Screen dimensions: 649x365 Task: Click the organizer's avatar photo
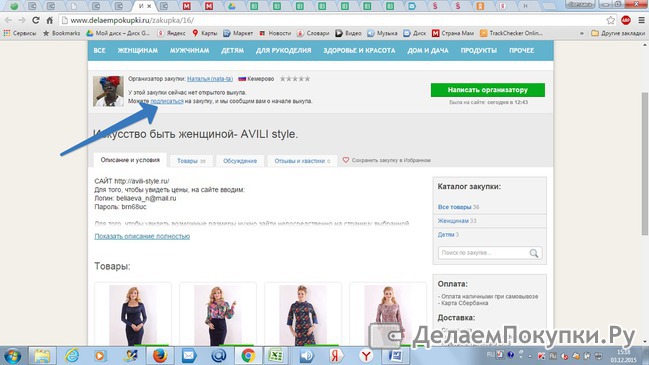click(x=108, y=91)
